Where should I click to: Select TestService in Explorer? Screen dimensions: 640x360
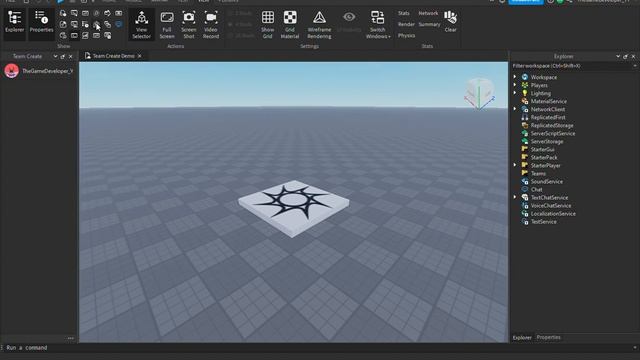point(543,222)
